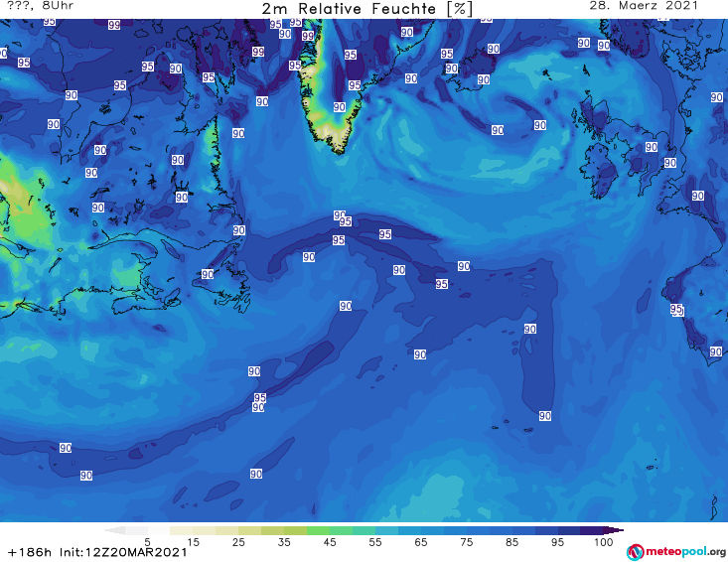Click legend tick label '55'
Screen dimensions: 728x562
375,542
